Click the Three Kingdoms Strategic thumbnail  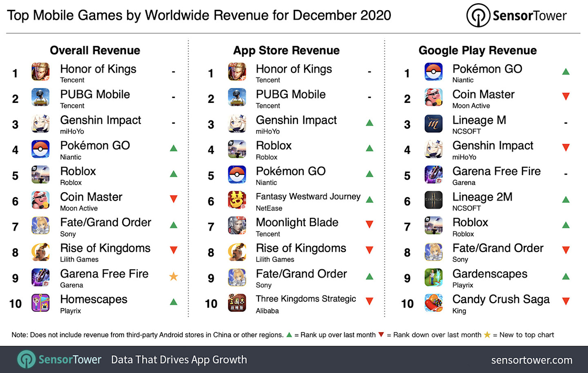click(x=237, y=303)
